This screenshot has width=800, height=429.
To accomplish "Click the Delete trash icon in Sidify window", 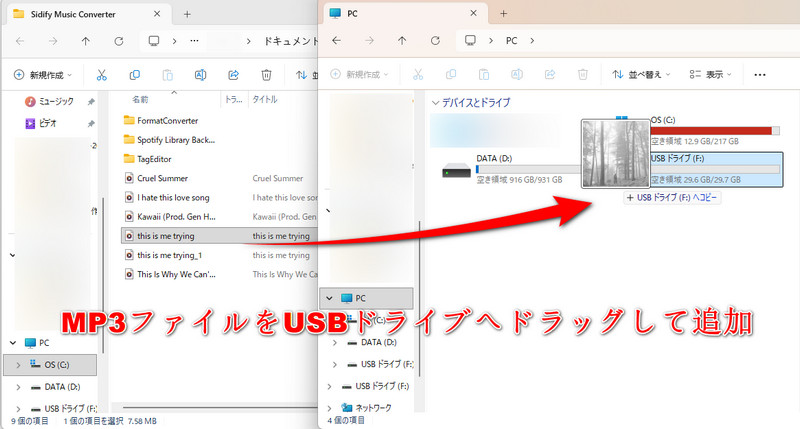I will pos(266,75).
